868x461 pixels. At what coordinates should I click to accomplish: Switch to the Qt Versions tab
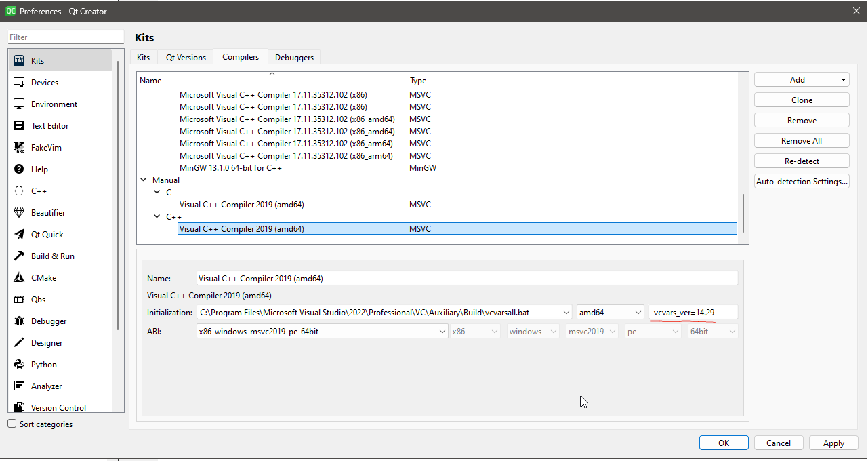pos(186,57)
